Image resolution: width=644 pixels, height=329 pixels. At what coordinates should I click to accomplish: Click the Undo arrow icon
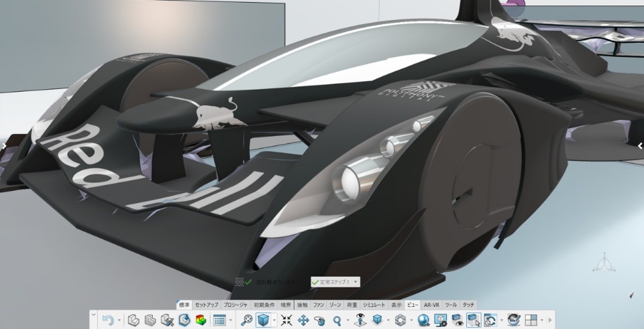coord(107,320)
